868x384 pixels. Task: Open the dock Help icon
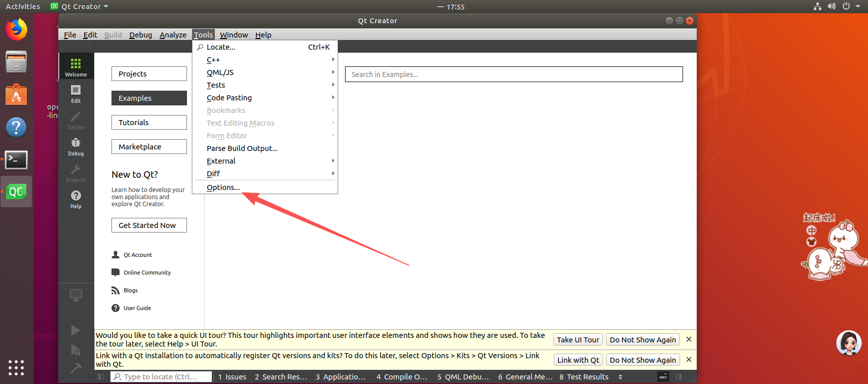(x=16, y=127)
